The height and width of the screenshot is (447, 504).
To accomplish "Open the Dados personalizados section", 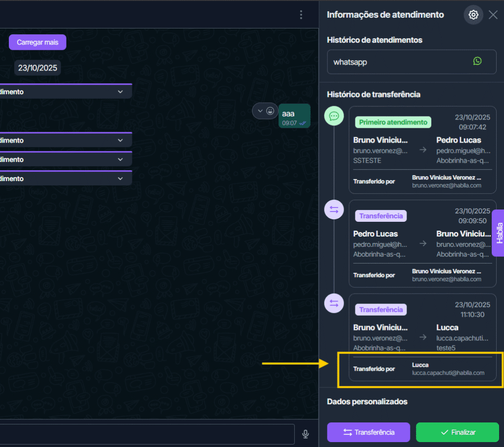I will coord(367,401).
